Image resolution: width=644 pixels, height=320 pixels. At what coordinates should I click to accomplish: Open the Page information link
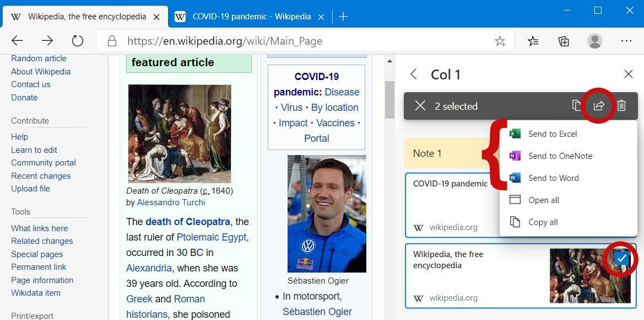tap(42, 280)
